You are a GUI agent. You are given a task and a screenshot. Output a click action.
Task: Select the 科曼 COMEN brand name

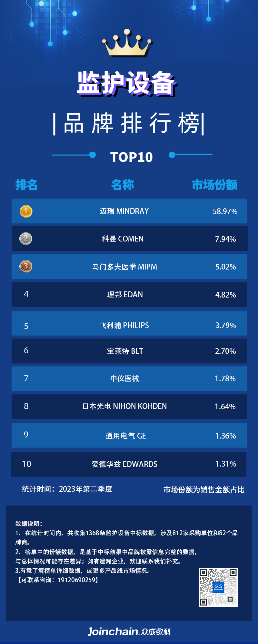[123, 239]
